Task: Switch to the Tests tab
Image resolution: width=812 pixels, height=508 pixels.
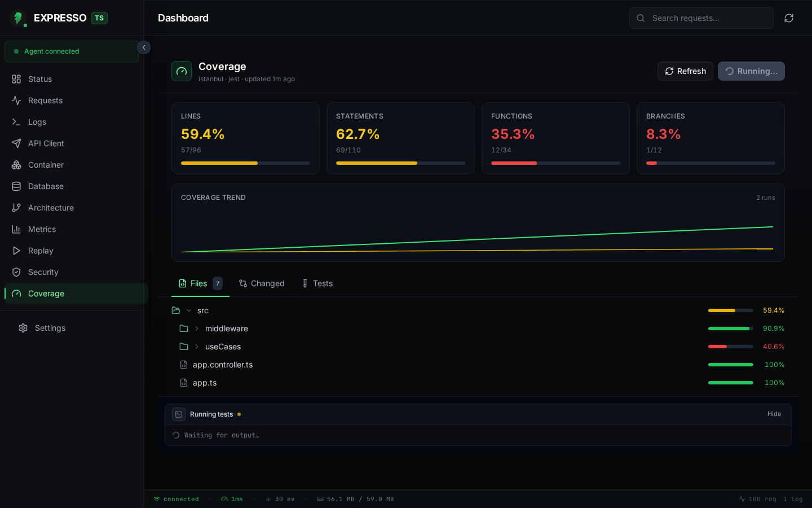Action: [317, 283]
